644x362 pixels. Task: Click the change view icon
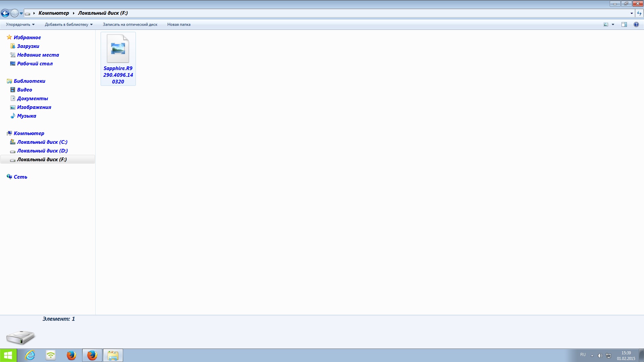pyautogui.click(x=606, y=24)
